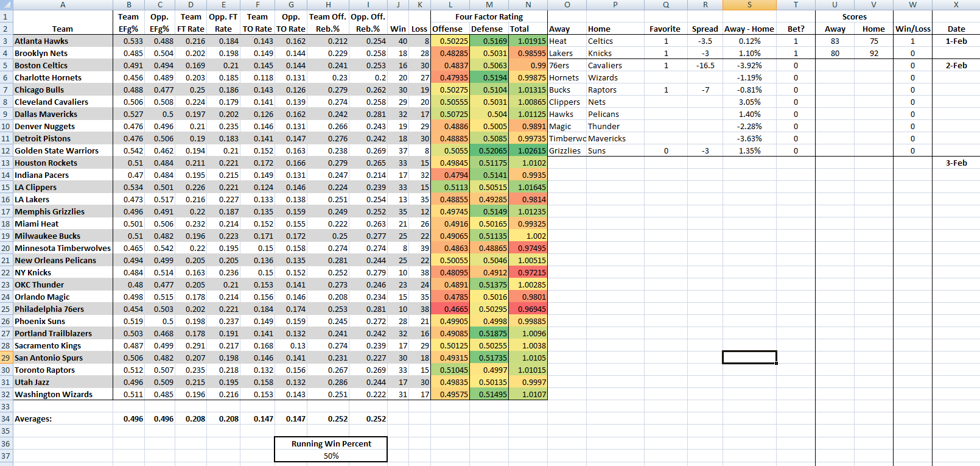Select the Defense column header cell
This screenshot has width=980, height=466.
tap(489, 29)
